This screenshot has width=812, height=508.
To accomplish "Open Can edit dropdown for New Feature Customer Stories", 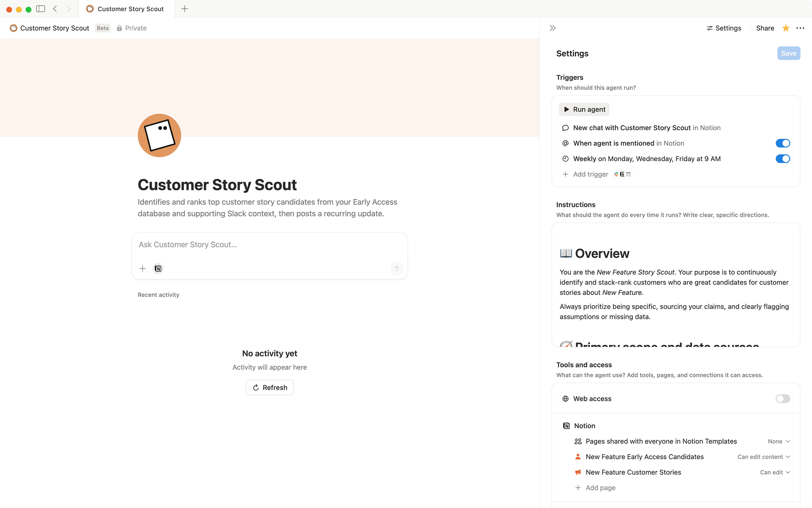I will (x=774, y=472).
